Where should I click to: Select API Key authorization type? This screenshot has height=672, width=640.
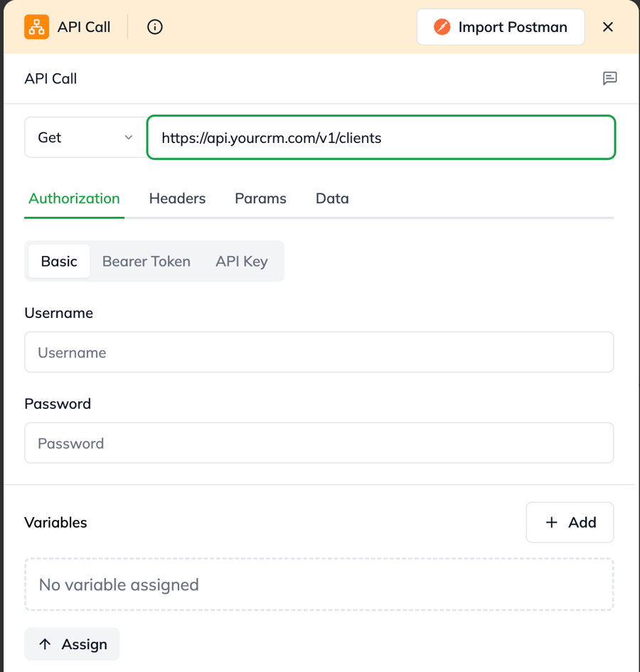pos(242,261)
